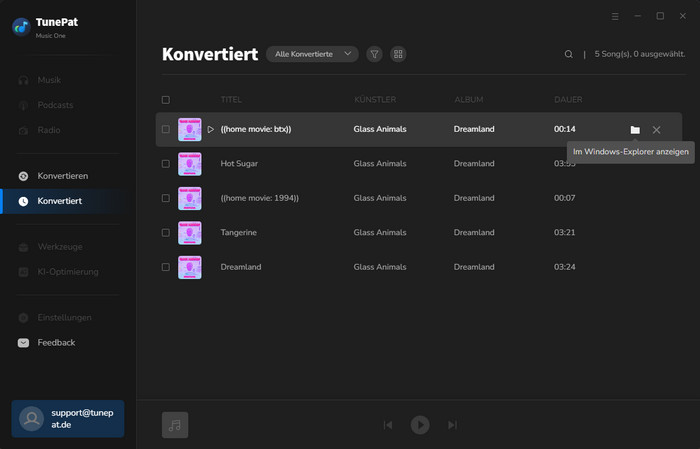Toggle the select-all header checkbox
This screenshot has height=449, width=700.
[x=166, y=100]
